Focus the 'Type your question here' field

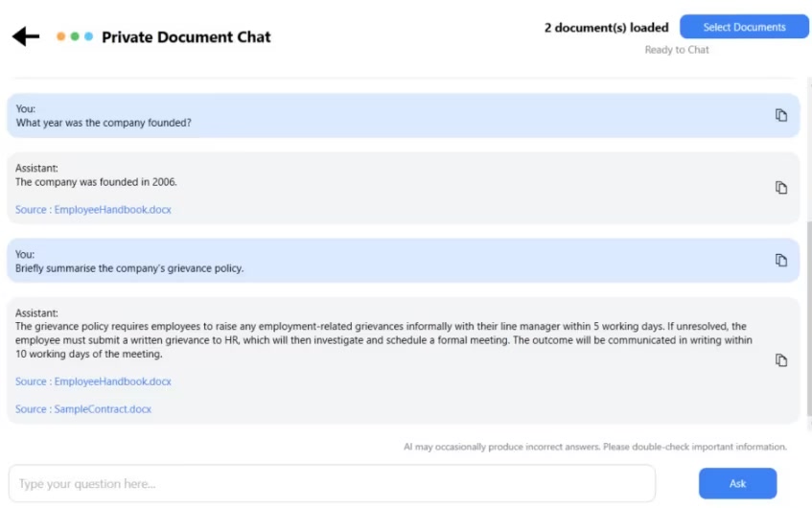(x=331, y=484)
